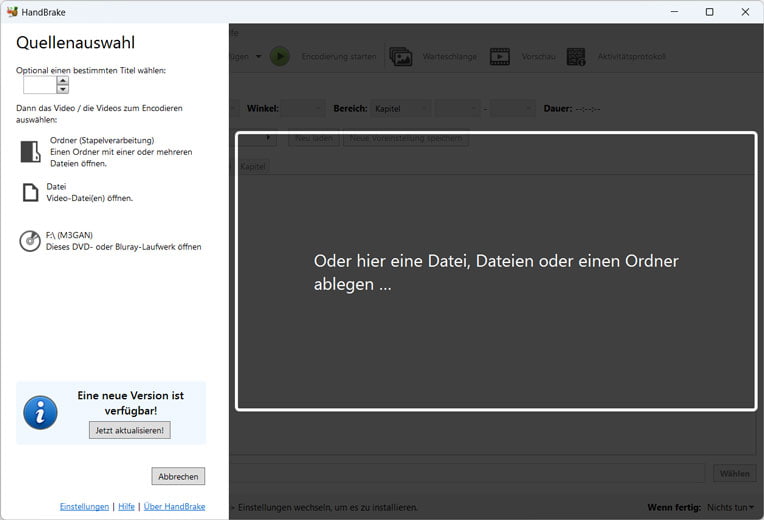764x520 pixels.
Task: Click the Aktivitätsprotokoll toolbar label
Action: pos(631,57)
